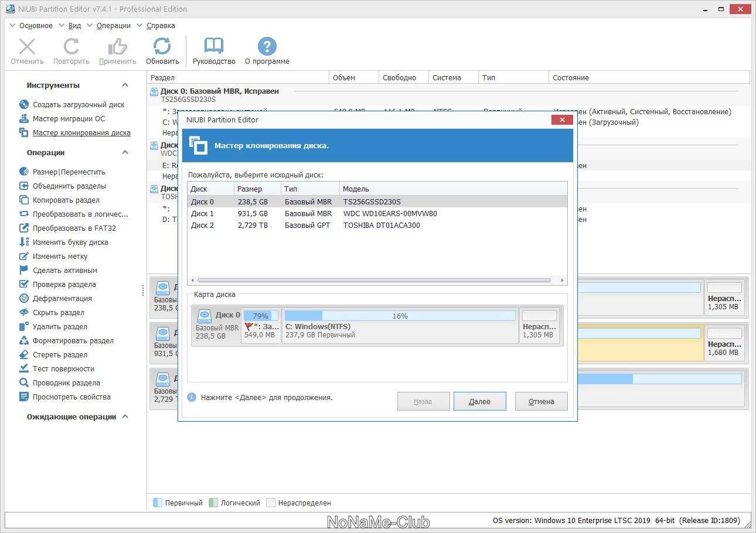Image resolution: width=756 pixels, height=533 pixels.
Task: Click right arrow of disk list scrollbar
Action: (x=563, y=281)
